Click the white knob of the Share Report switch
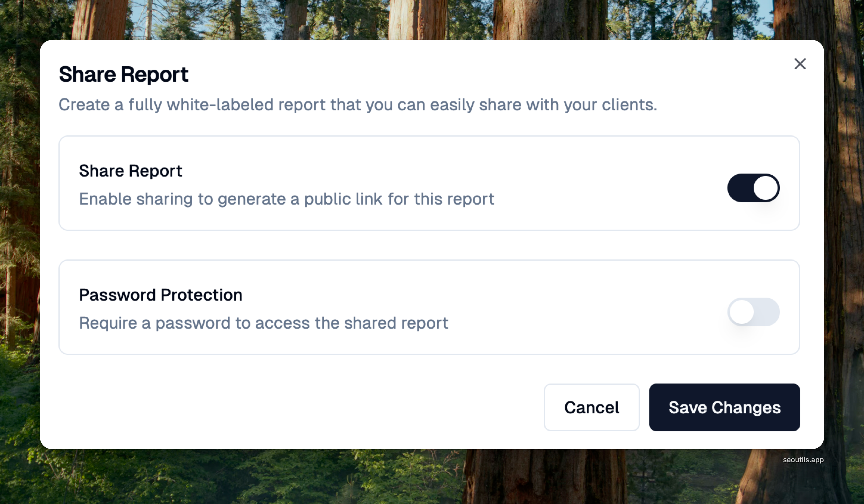This screenshot has height=504, width=864. (x=765, y=188)
